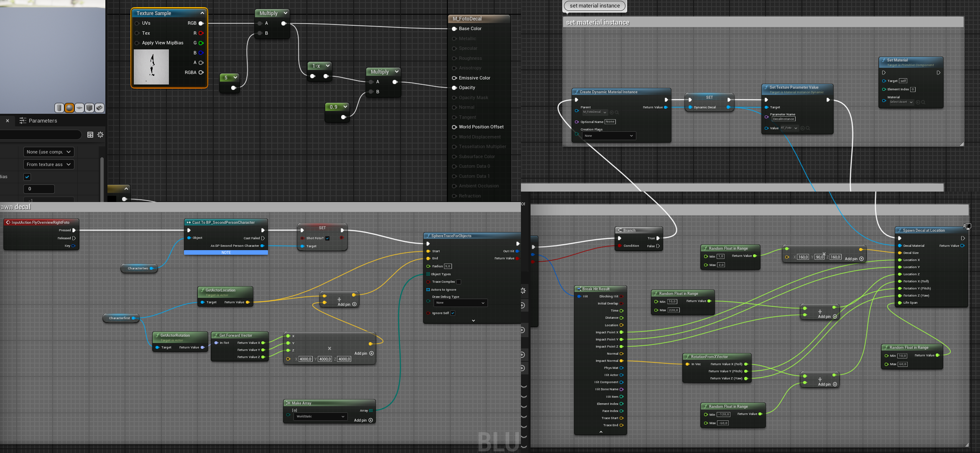
Task: Open 'None (use compu' dropdown
Action: (48, 152)
